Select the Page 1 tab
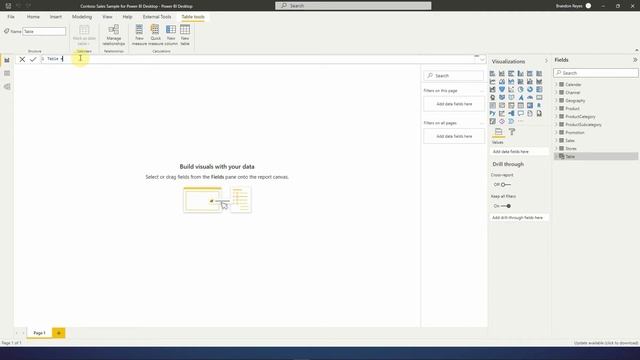 [39, 333]
